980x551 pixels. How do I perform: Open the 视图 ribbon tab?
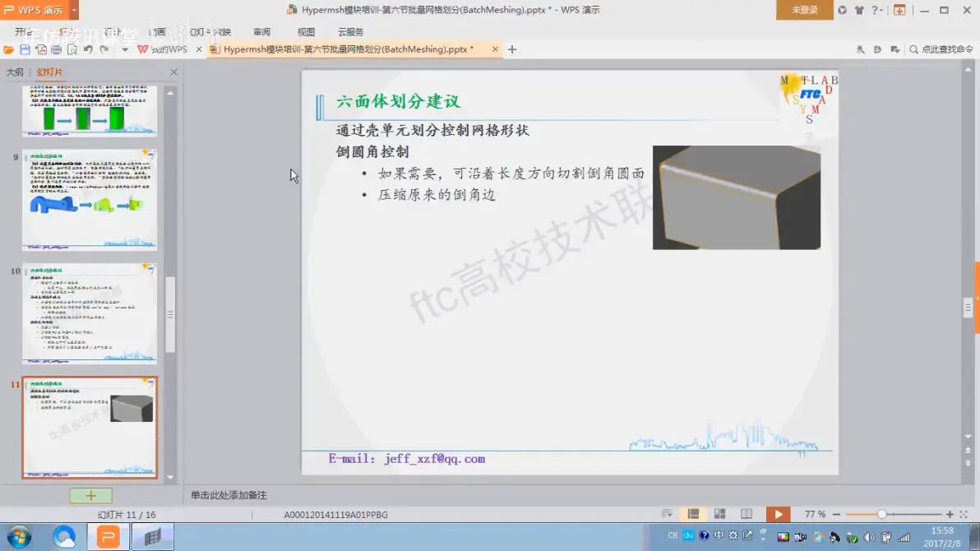[x=306, y=32]
